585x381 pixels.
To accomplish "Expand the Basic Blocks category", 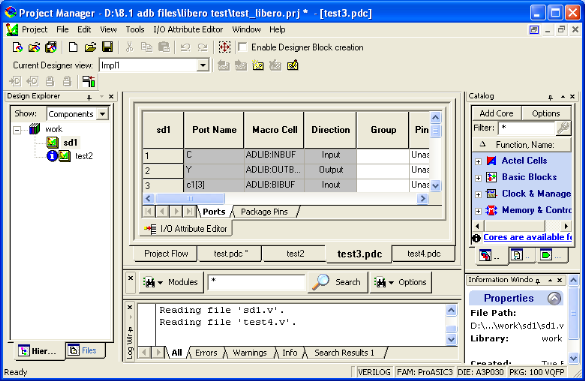I will [478, 178].
